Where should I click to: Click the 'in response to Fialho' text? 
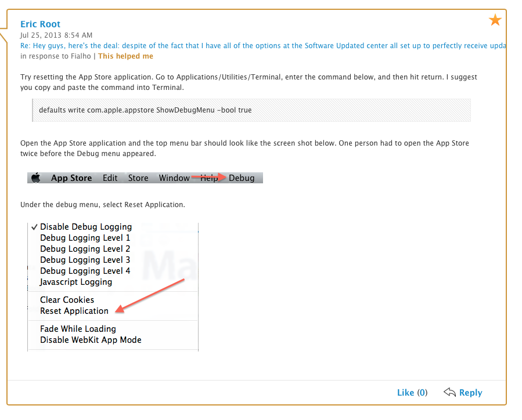click(56, 56)
